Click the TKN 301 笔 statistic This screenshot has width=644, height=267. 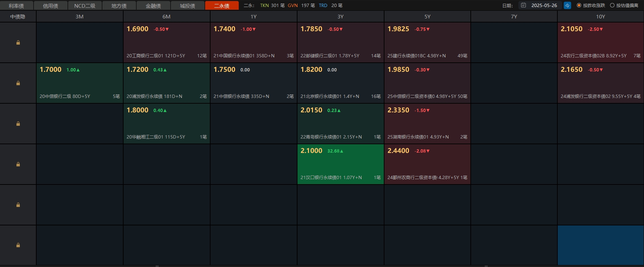point(272,5)
